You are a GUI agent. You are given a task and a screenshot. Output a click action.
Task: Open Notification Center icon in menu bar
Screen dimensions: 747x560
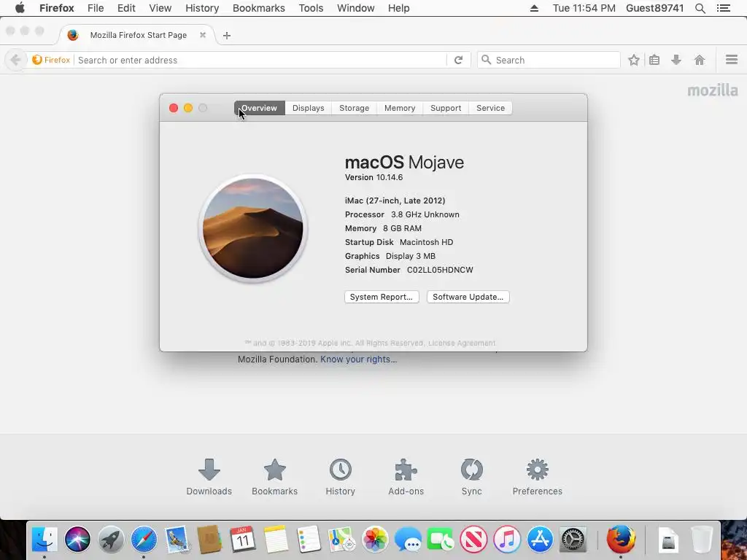pos(724,8)
